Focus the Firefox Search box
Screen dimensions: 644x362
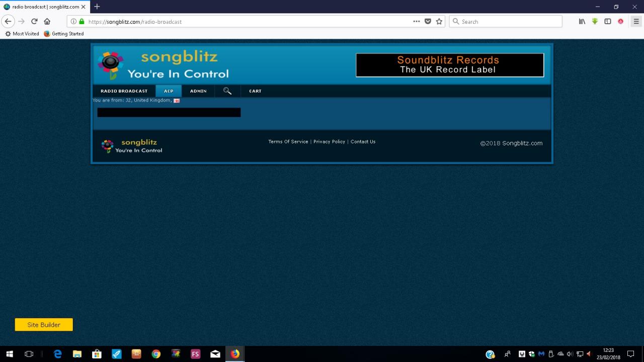pos(506,22)
